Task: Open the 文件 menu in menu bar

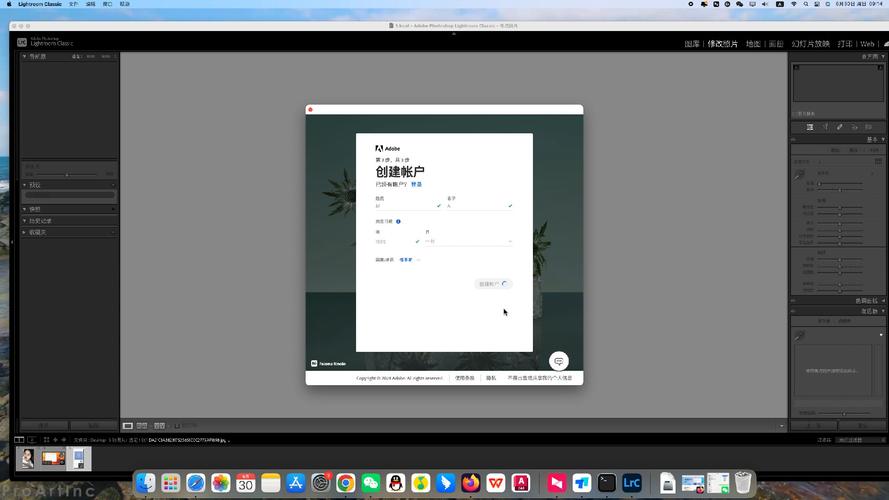Action: click(73, 4)
